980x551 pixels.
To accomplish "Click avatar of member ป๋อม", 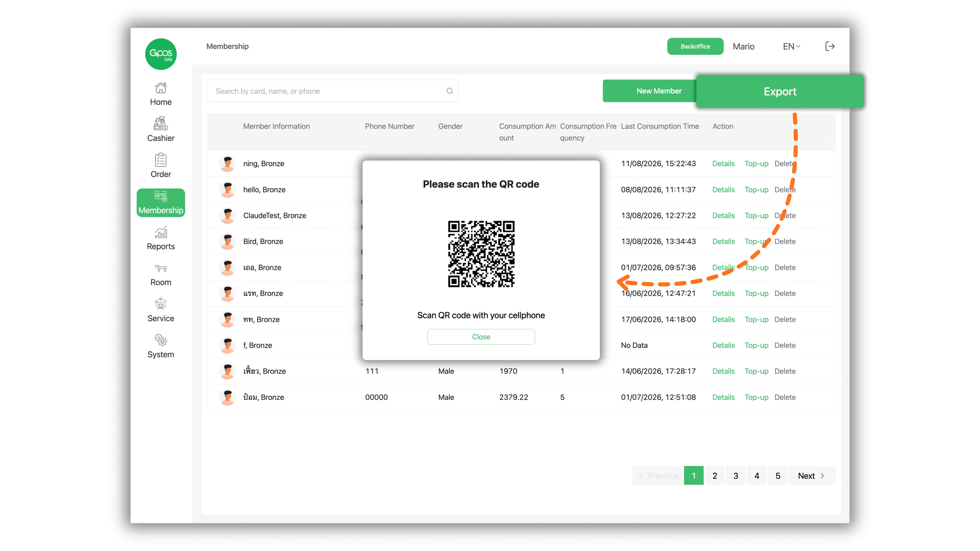I will [x=227, y=397].
